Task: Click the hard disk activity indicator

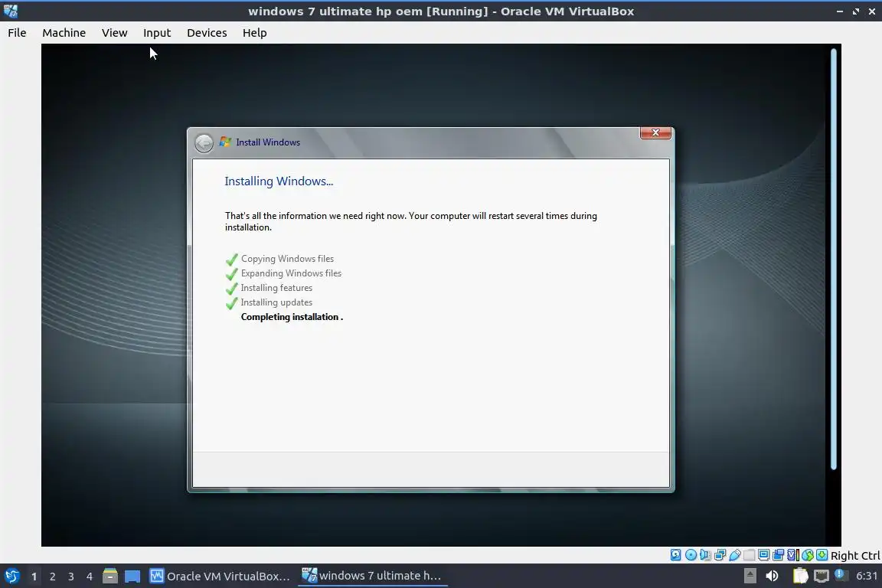Action: pyautogui.click(x=675, y=555)
